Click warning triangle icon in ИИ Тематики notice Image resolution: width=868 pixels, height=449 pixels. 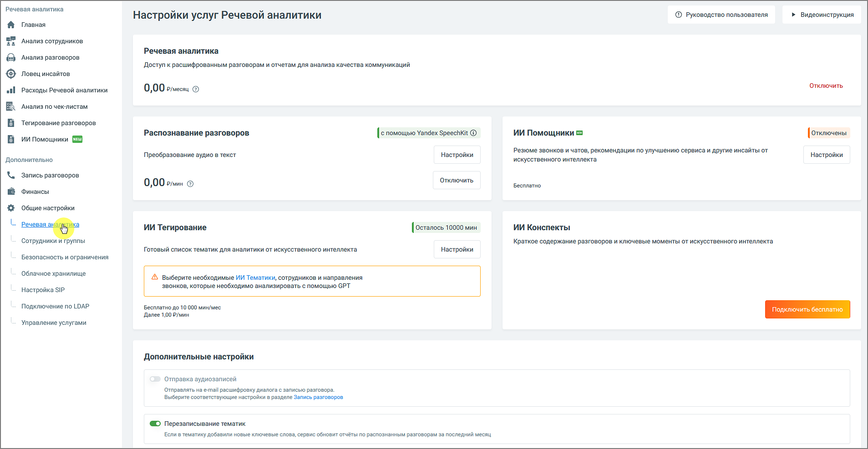[x=155, y=277]
